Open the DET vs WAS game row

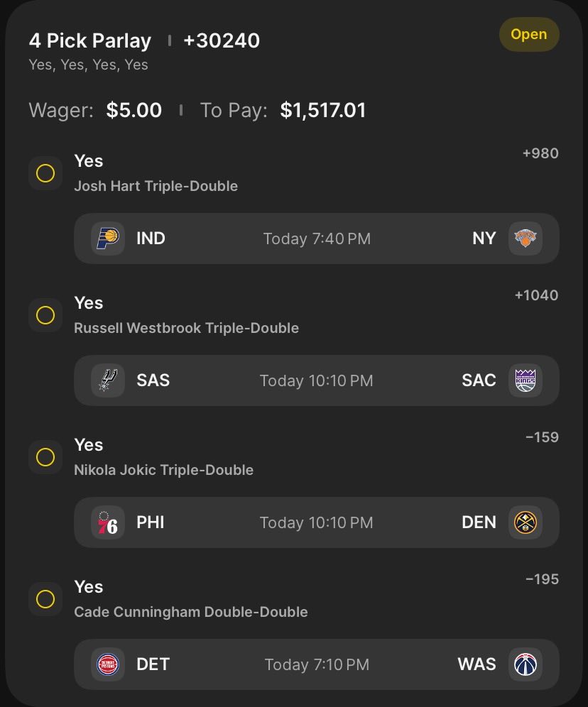coord(316,664)
